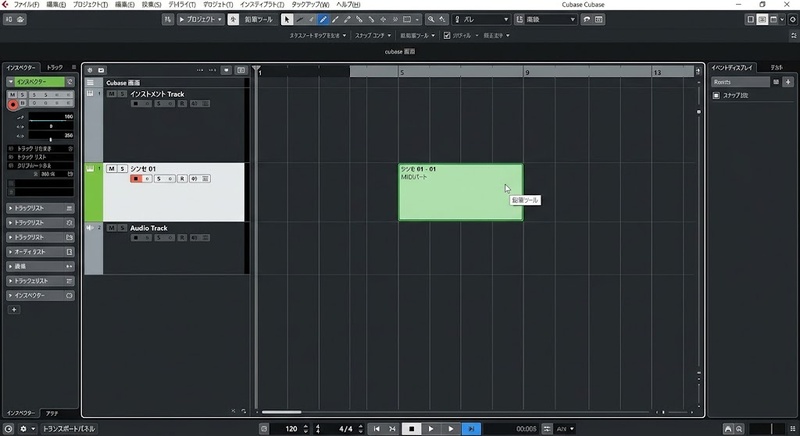The height and width of the screenshot is (436, 800).
Task: Open the 編集(E) menu beside ファイル
Action: tap(56, 5)
